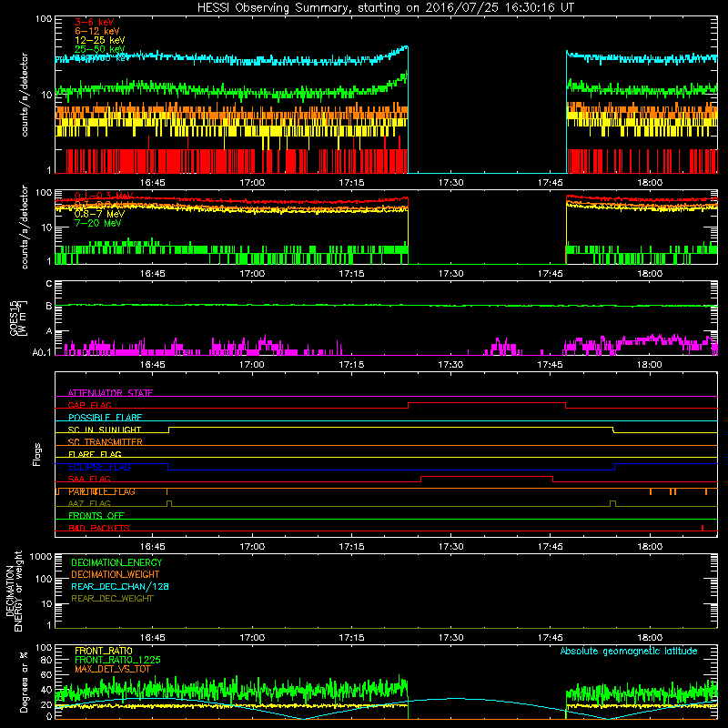Click the REAR_DEC_CHAN/128 legend label
The height and width of the screenshot is (728, 728).
(x=120, y=586)
